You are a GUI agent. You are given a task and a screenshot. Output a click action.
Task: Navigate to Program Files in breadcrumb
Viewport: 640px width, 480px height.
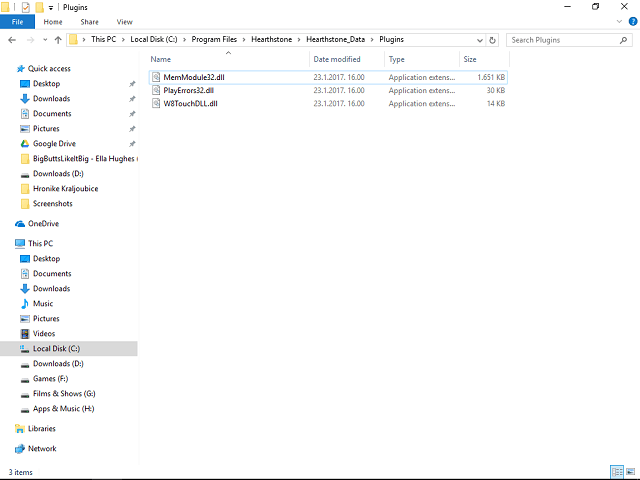214,40
